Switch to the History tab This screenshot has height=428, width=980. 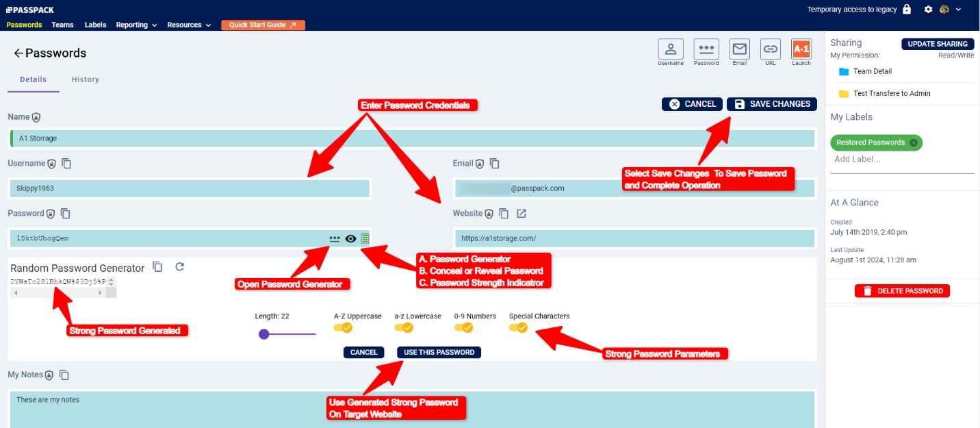[x=86, y=79]
